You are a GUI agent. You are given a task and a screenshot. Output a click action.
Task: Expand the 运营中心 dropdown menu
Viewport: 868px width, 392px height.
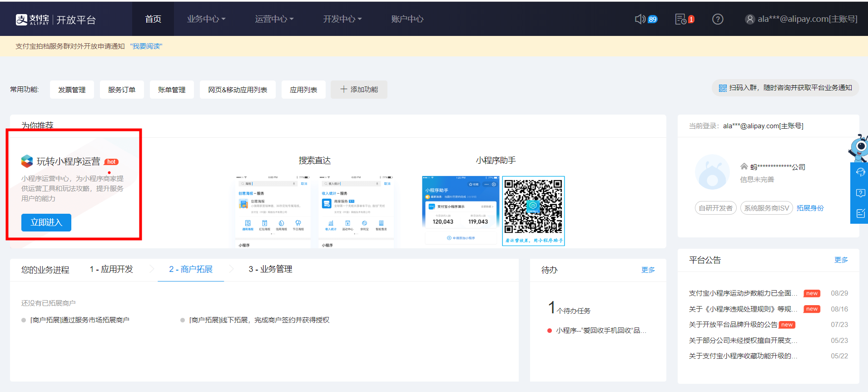coord(274,19)
